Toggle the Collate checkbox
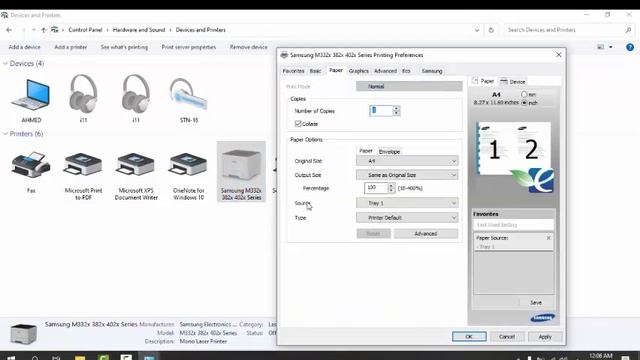This screenshot has height=360, width=640. [x=298, y=123]
